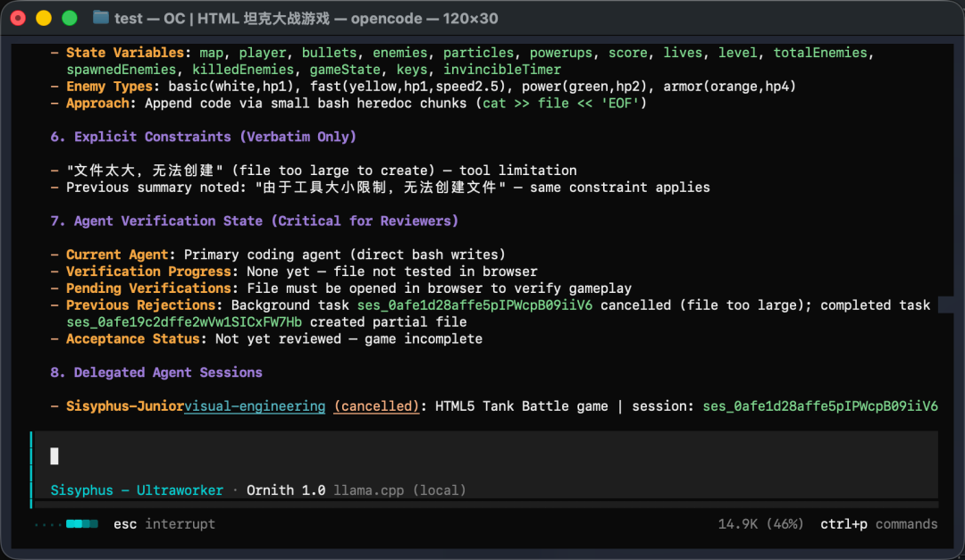This screenshot has width=965, height=560.
Task: Click session id 'ses_0afe19c2dffe2wVw1SICxFW7Hb'
Action: pos(184,322)
